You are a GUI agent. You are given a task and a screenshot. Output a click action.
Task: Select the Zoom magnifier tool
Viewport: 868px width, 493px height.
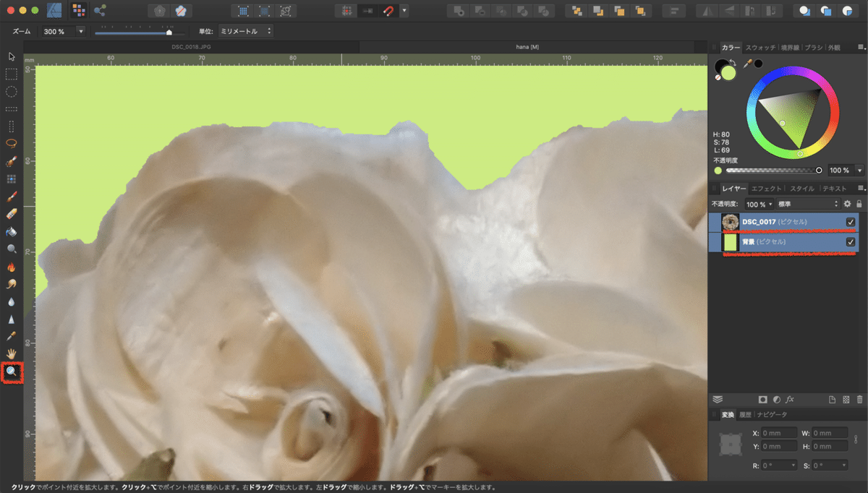[12, 372]
